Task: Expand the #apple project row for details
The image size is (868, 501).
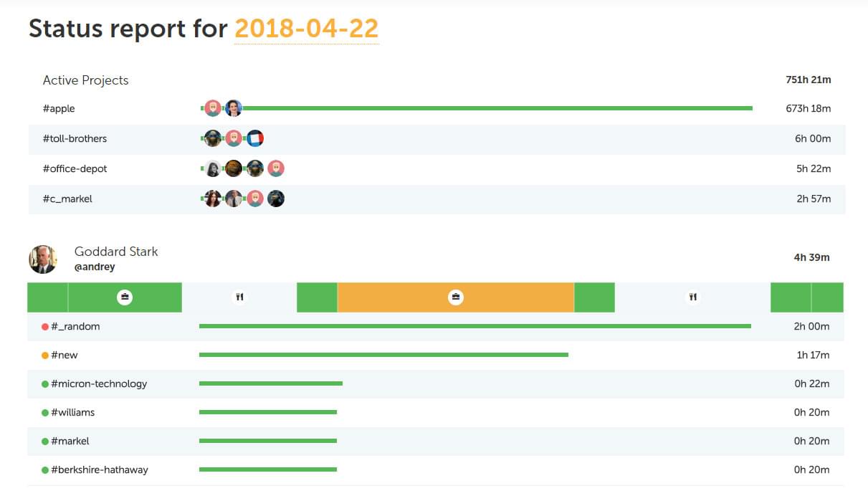Action: click(x=60, y=108)
